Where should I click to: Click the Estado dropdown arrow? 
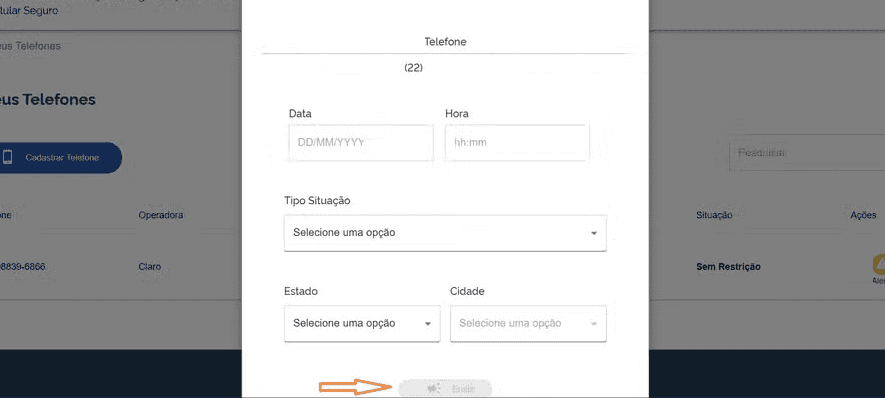[x=428, y=324]
